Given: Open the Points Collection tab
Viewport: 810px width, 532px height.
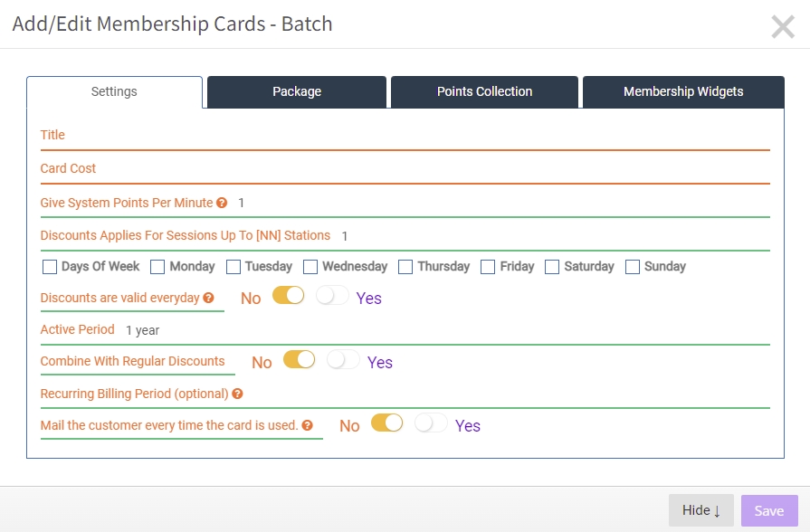Looking at the screenshot, I should click(x=484, y=92).
